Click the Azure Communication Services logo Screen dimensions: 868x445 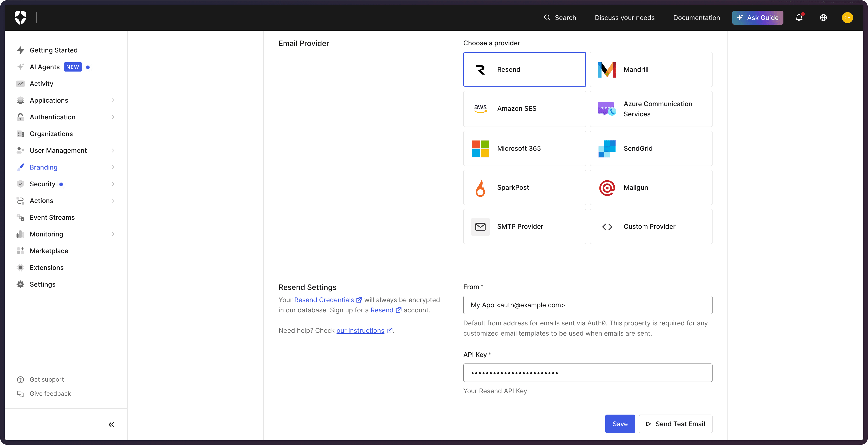pyautogui.click(x=607, y=109)
